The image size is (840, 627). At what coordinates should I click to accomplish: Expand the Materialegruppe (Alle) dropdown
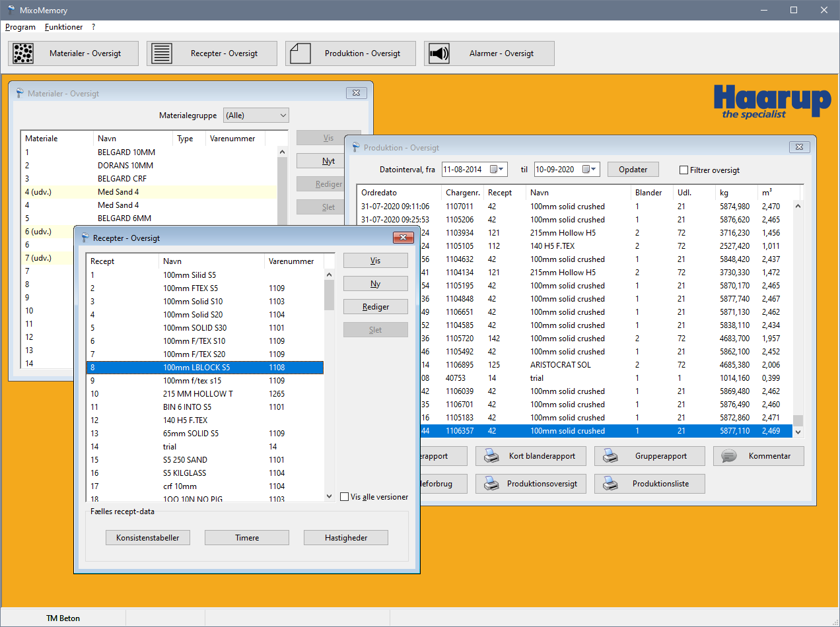(283, 115)
